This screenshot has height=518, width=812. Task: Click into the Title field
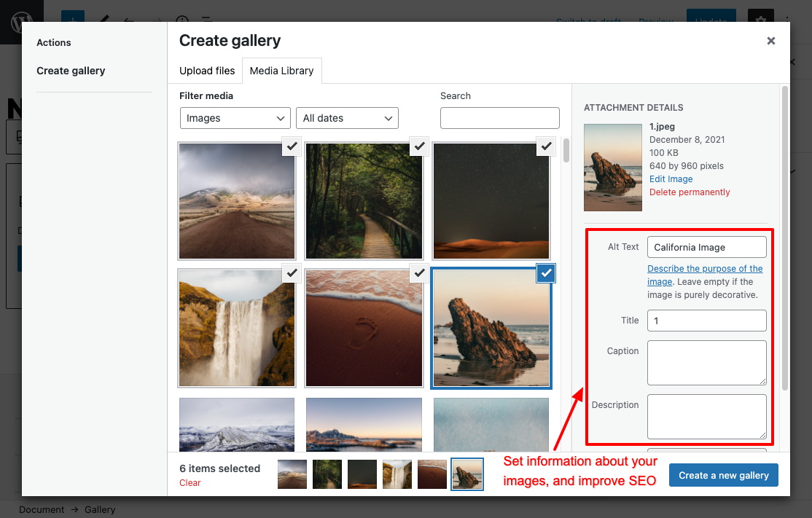pos(707,321)
